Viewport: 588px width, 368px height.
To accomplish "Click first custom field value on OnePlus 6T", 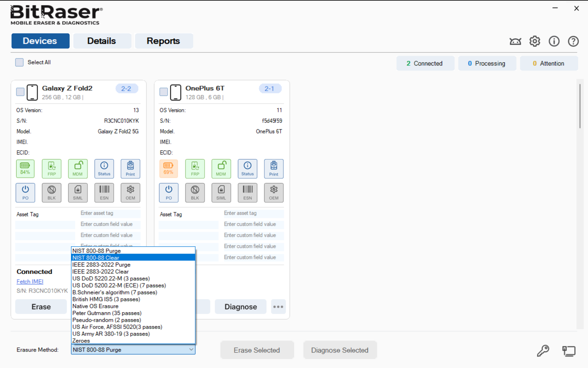I will [x=254, y=224].
